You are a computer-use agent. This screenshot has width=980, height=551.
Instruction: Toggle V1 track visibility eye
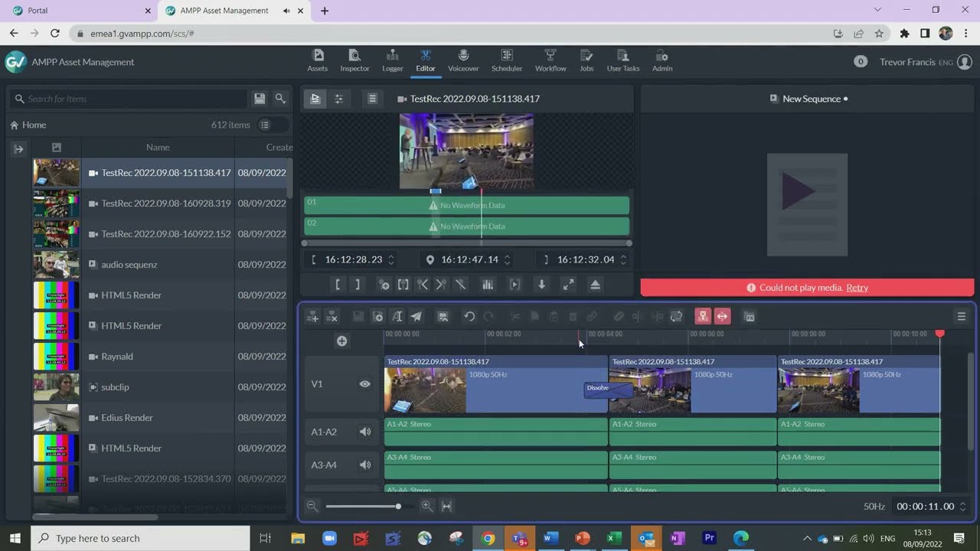(365, 384)
